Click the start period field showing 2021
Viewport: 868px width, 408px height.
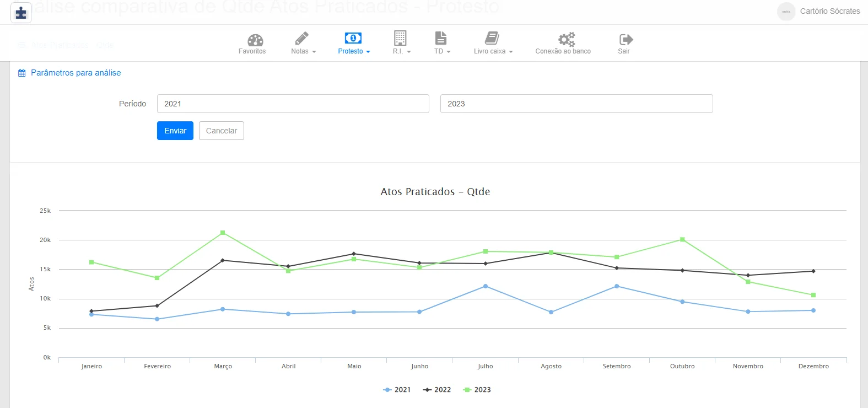(x=293, y=104)
